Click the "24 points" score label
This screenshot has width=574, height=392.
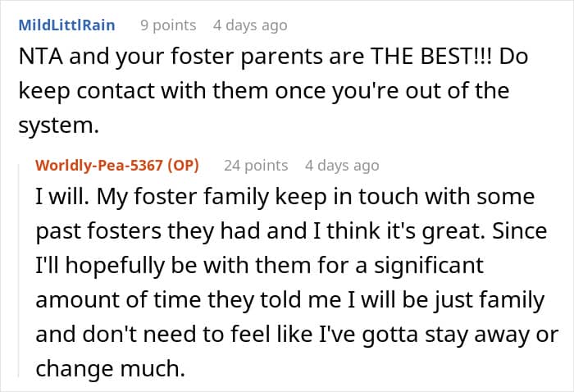[256, 166]
